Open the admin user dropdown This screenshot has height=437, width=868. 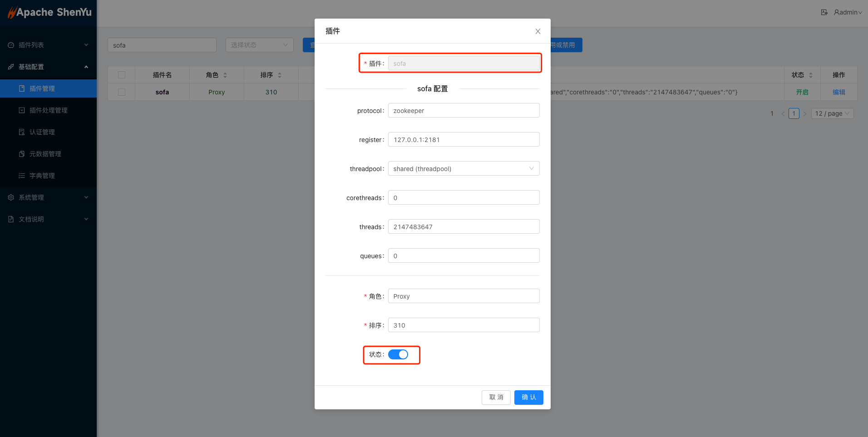coord(848,12)
